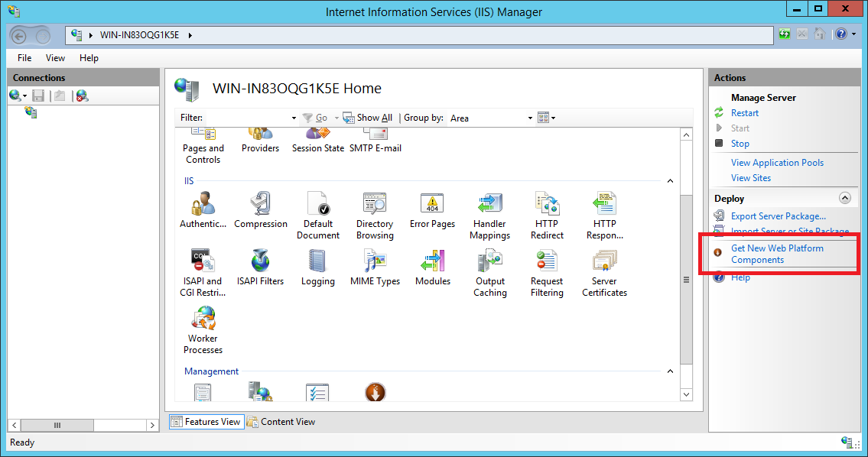Open the View menu
The image size is (868, 457).
(55, 58)
